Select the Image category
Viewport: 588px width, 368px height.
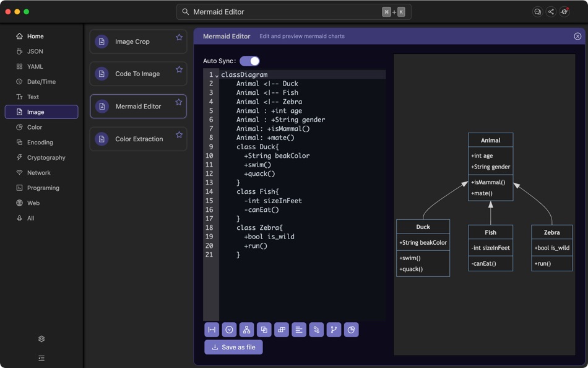click(41, 112)
